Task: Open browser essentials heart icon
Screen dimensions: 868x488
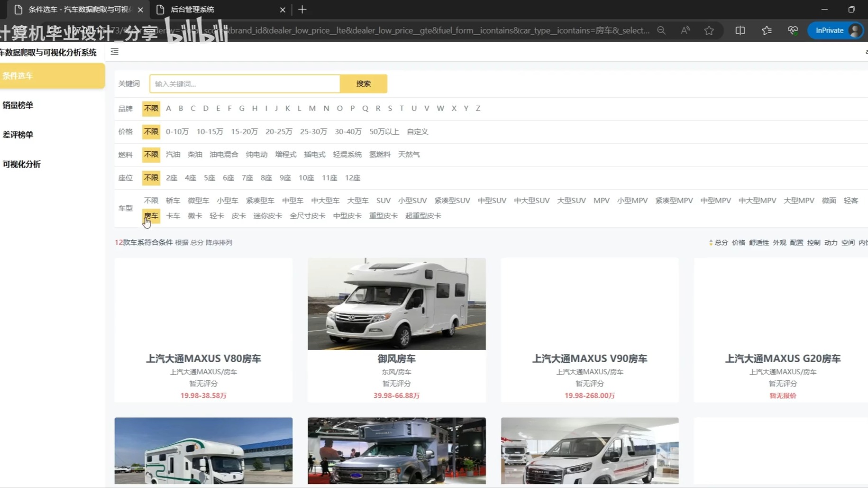Action: pos(793,30)
